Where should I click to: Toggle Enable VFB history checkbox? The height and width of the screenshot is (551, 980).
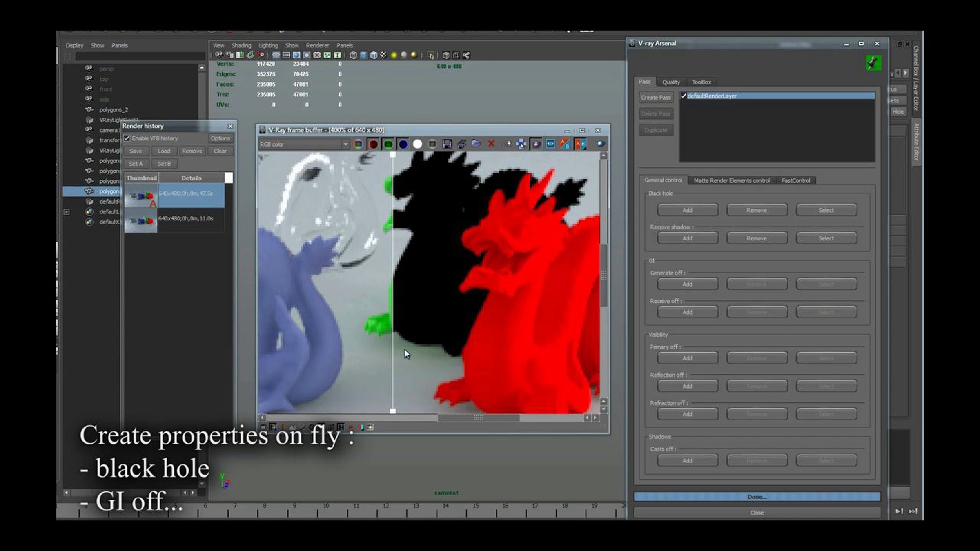(127, 138)
